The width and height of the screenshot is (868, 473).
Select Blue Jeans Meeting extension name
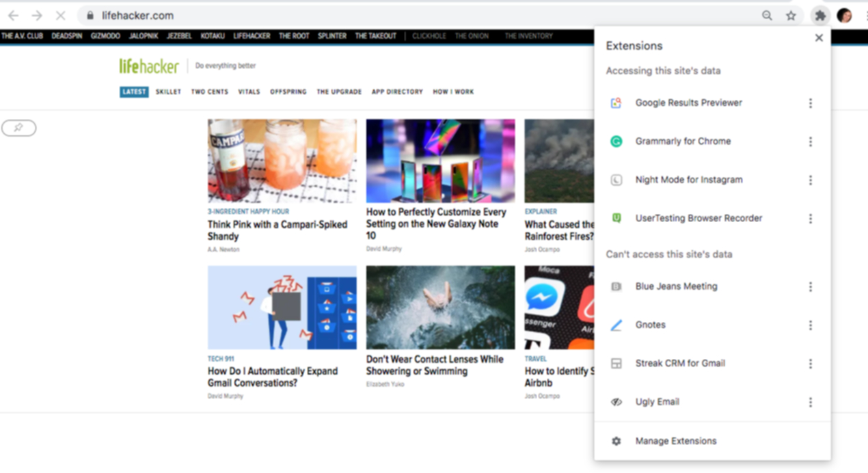click(676, 286)
